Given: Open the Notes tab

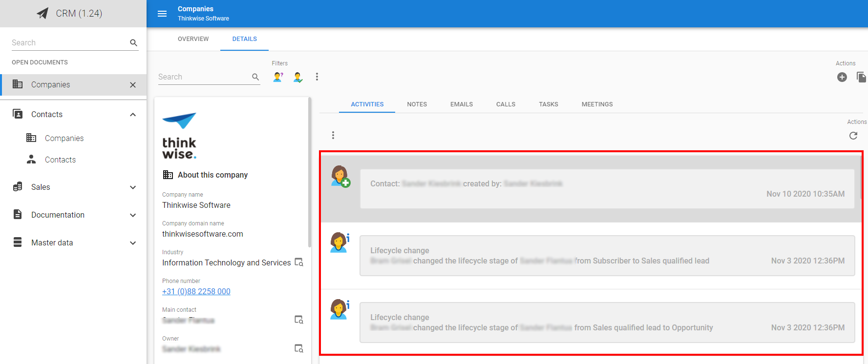Looking at the screenshot, I should point(417,104).
